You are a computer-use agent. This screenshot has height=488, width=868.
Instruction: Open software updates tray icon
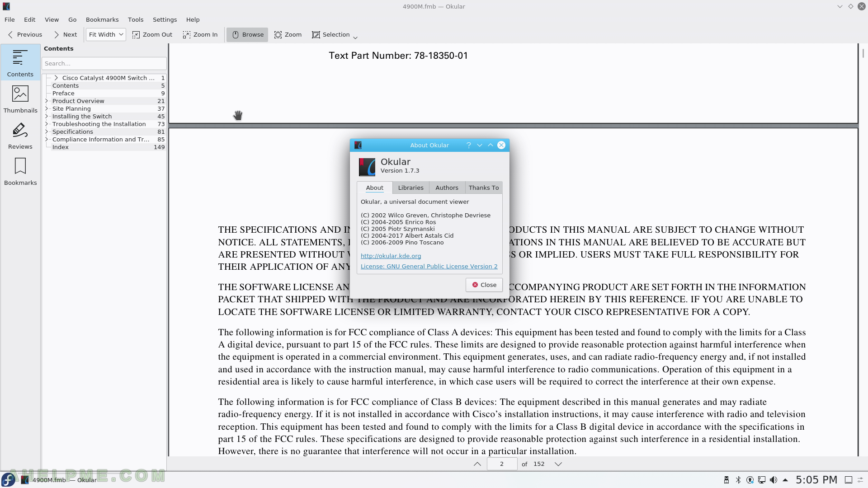pos(750,480)
